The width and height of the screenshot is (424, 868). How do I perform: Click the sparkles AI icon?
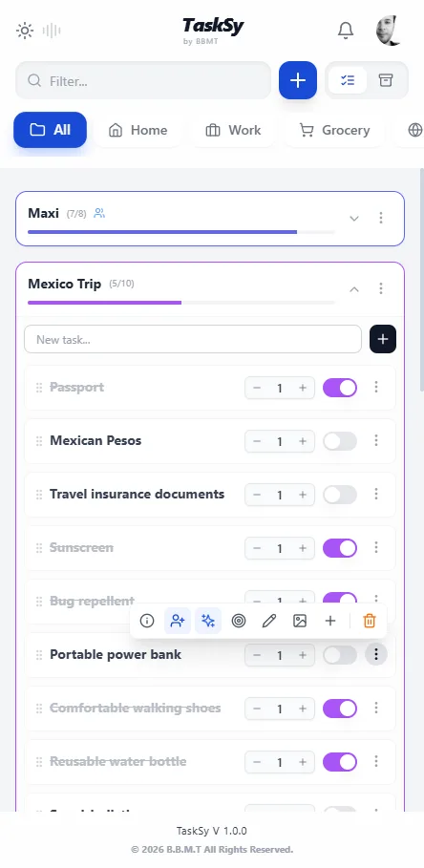tap(208, 621)
